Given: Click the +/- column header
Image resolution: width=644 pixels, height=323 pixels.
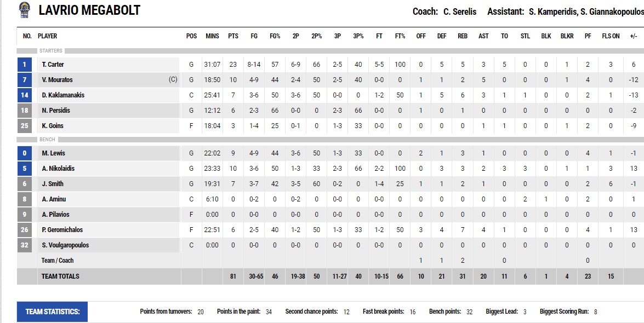Looking at the screenshot, I should (634, 36).
